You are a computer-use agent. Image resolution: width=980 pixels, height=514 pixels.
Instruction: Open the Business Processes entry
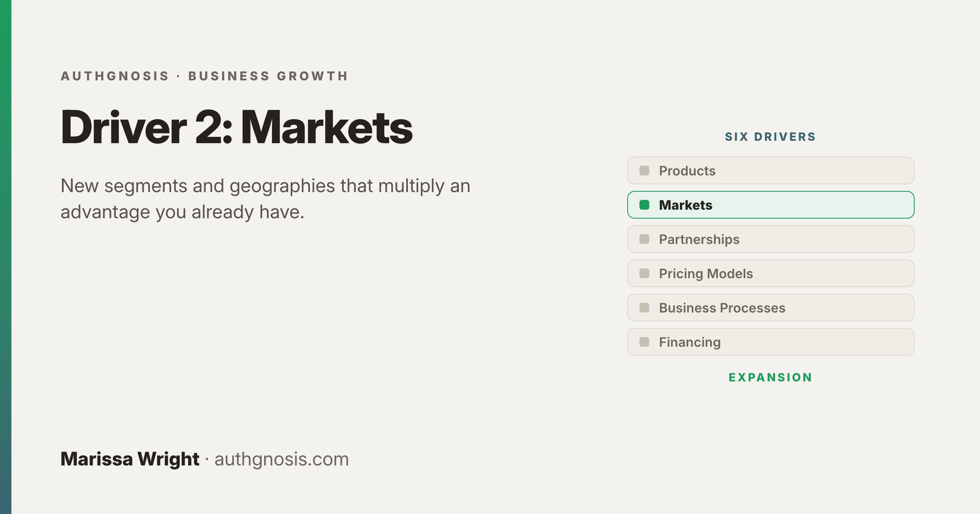[771, 308]
